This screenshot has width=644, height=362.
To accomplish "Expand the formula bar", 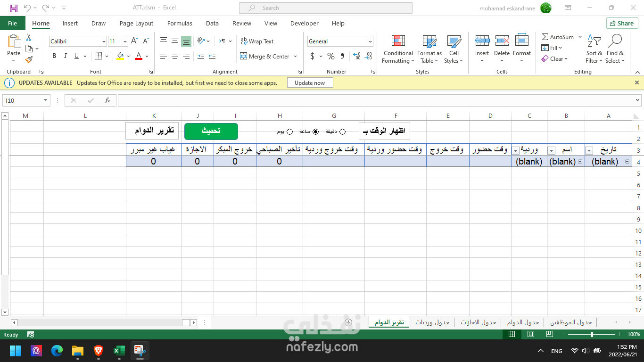I will click(x=638, y=100).
